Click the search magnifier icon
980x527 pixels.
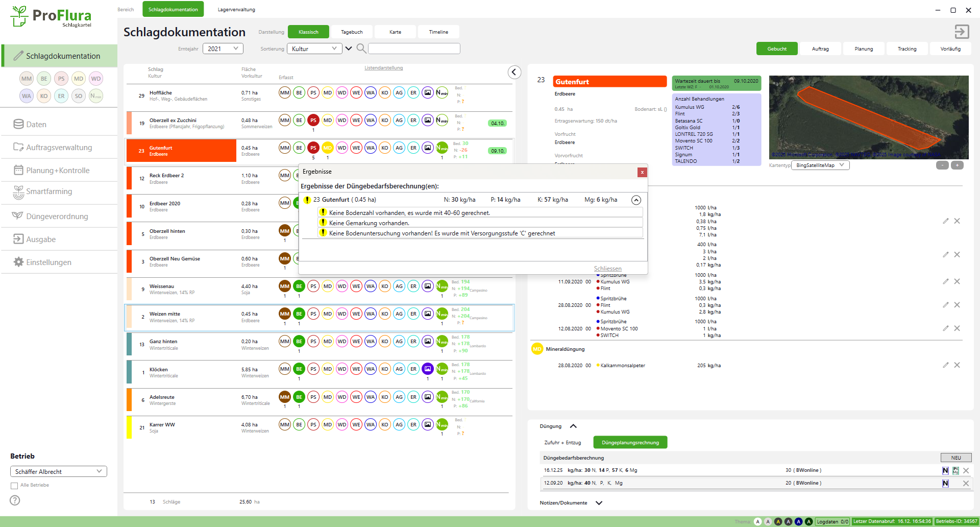click(x=361, y=49)
